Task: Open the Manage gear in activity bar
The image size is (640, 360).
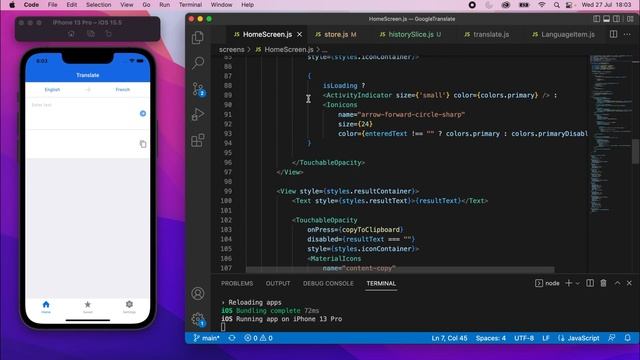Action: pyautogui.click(x=198, y=319)
